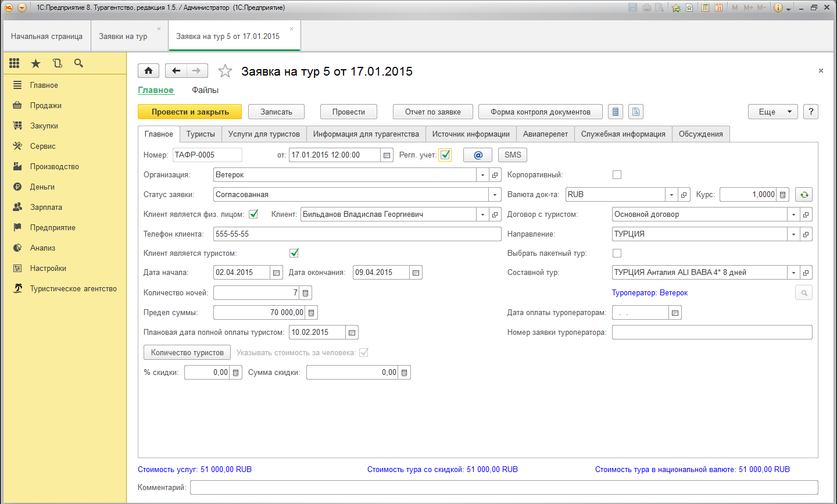Open the Еще dropdown menu
Viewport: 837px width, 504px height.
(x=772, y=112)
